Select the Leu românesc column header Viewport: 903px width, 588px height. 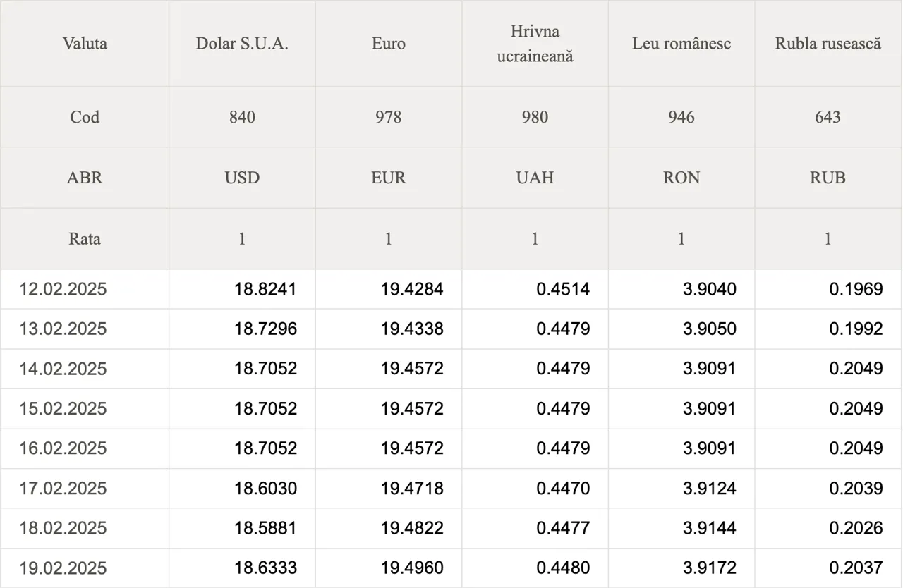pyautogui.click(x=681, y=44)
